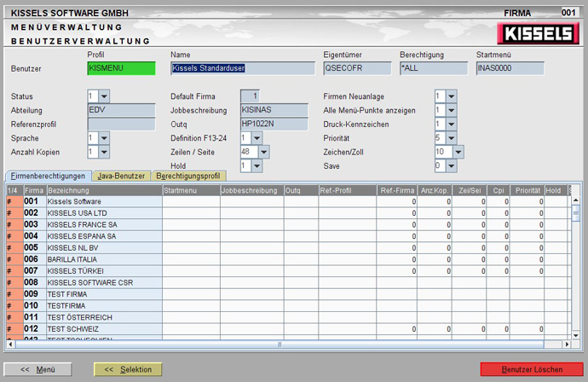This screenshot has width=588, height=382.
Task: Expand the Firmen Neuanlage dropdown
Action: (452, 96)
